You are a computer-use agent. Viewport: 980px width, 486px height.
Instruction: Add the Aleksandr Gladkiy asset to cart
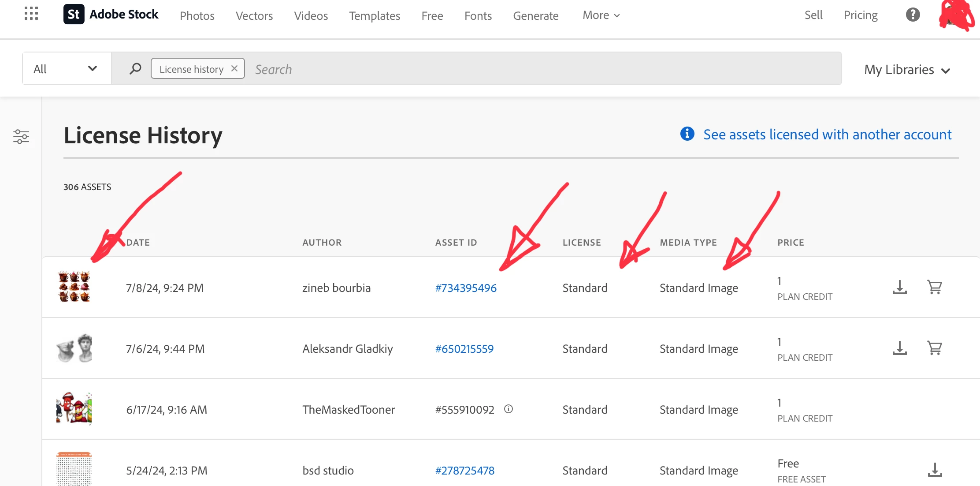(x=934, y=348)
